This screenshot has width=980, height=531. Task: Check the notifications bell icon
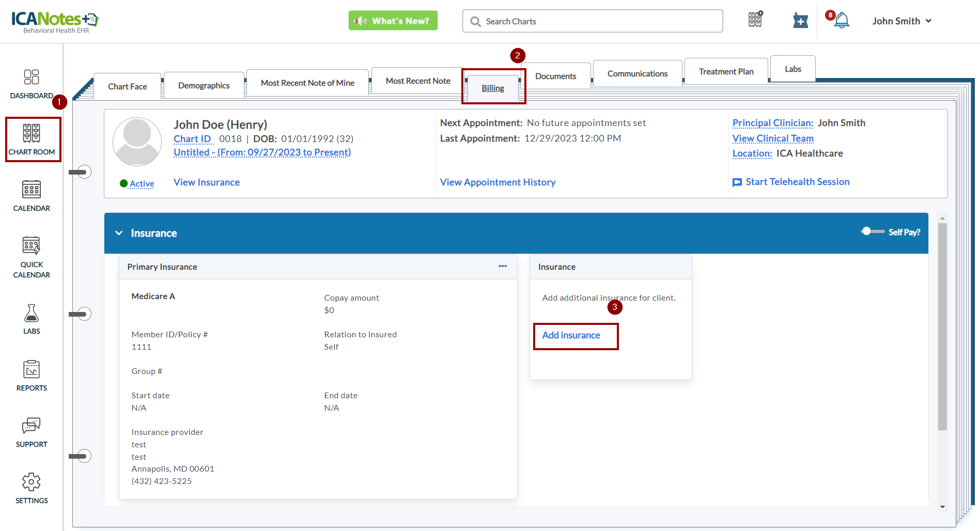pos(841,21)
